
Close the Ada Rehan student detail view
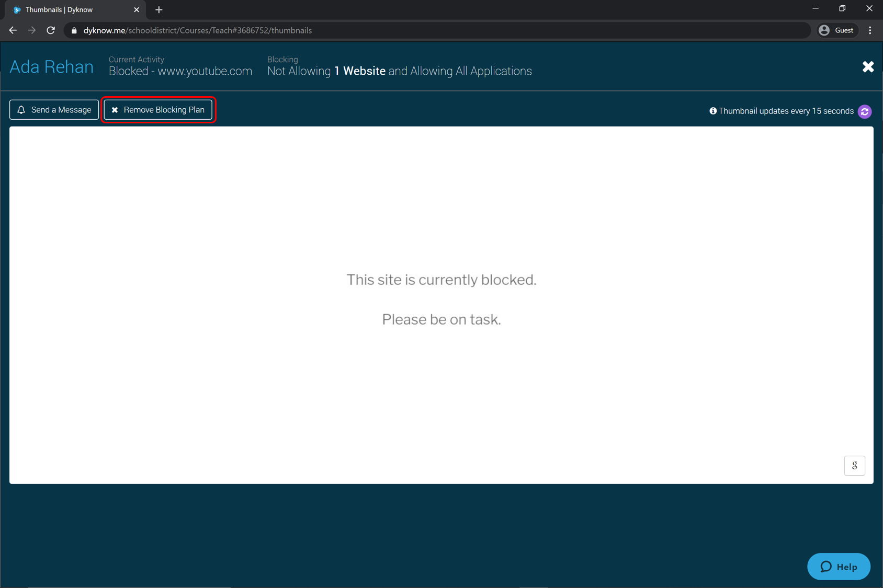pyautogui.click(x=868, y=67)
